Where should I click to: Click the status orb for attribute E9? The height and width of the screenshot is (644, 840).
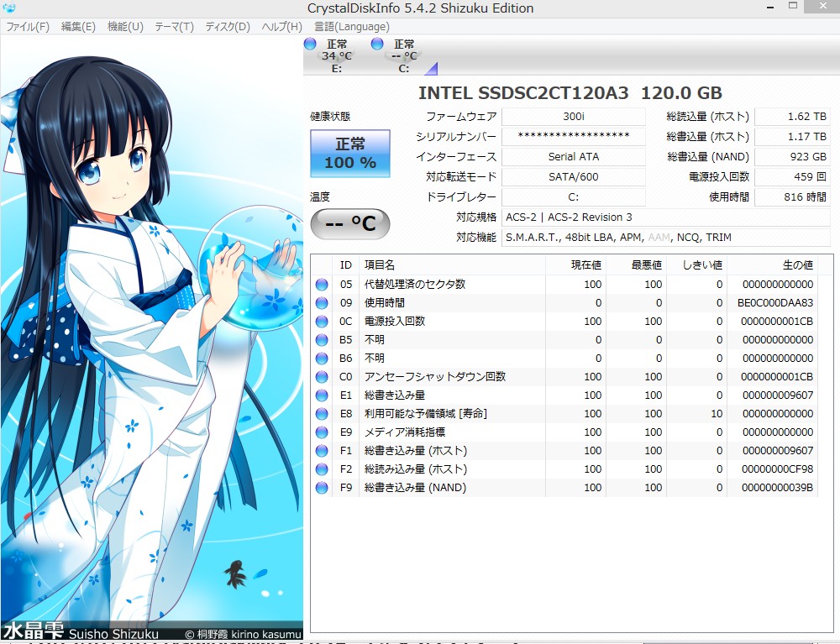coord(322,432)
